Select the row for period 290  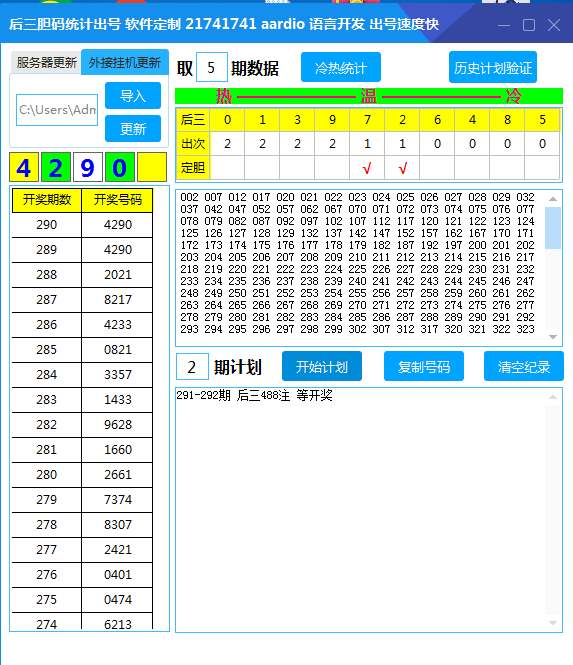[x=82, y=225]
